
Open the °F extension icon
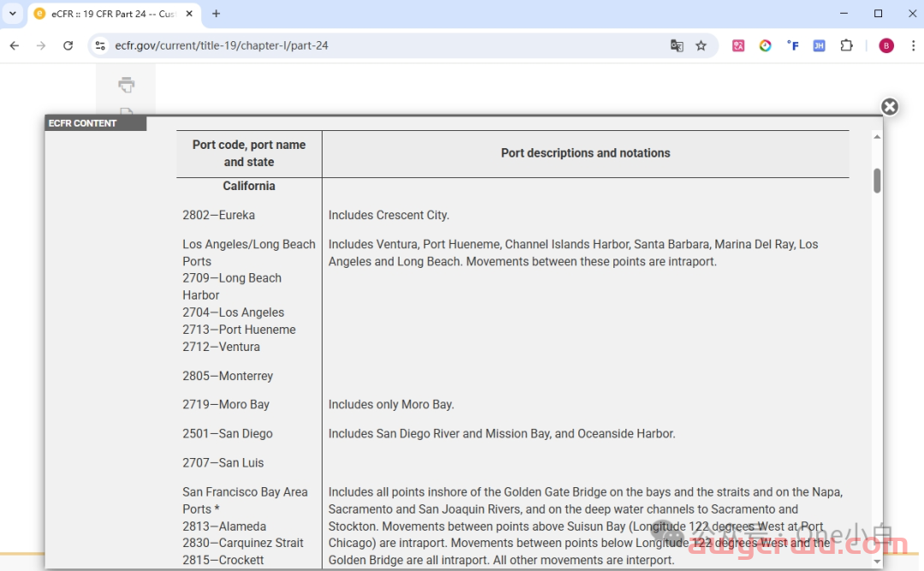click(792, 45)
